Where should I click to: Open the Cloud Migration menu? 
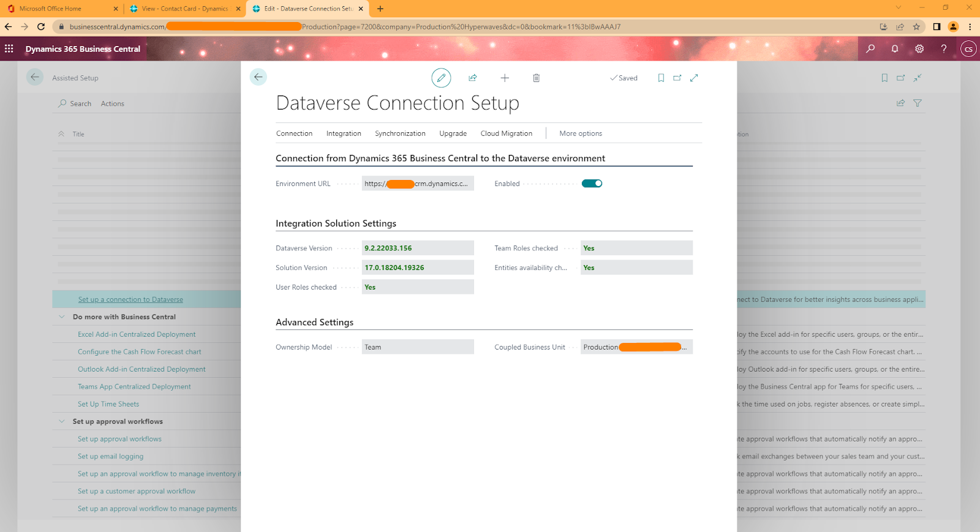point(506,133)
